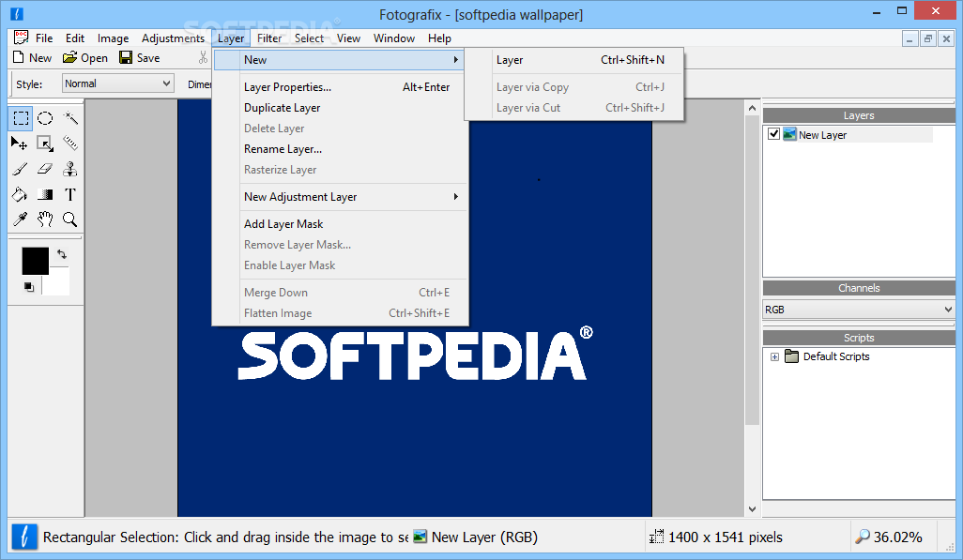Image resolution: width=963 pixels, height=560 pixels.
Task: Open the Filter menu
Action: tap(269, 38)
